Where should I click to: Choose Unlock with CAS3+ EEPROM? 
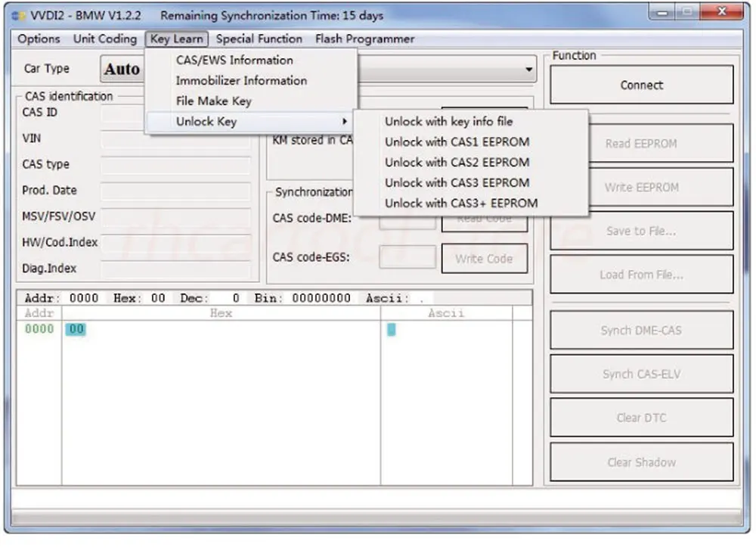coord(470,203)
